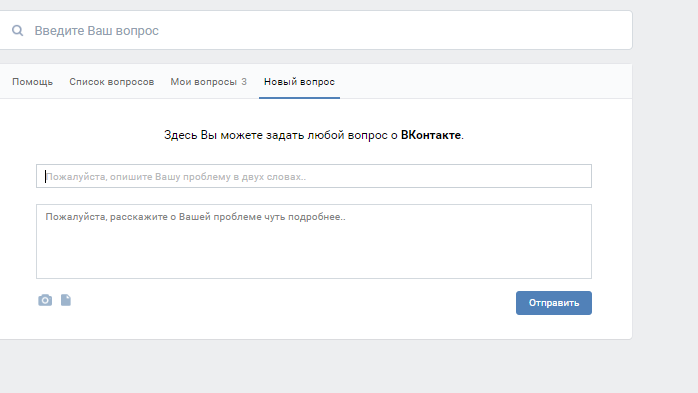This screenshot has width=698, height=393.
Task: Submit the question with the Отправить button
Action: [554, 303]
